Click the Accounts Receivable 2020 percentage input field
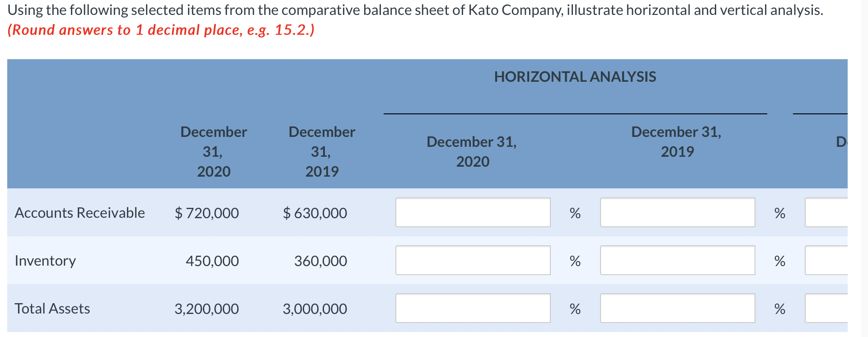This screenshot has height=337, width=868. (x=473, y=212)
